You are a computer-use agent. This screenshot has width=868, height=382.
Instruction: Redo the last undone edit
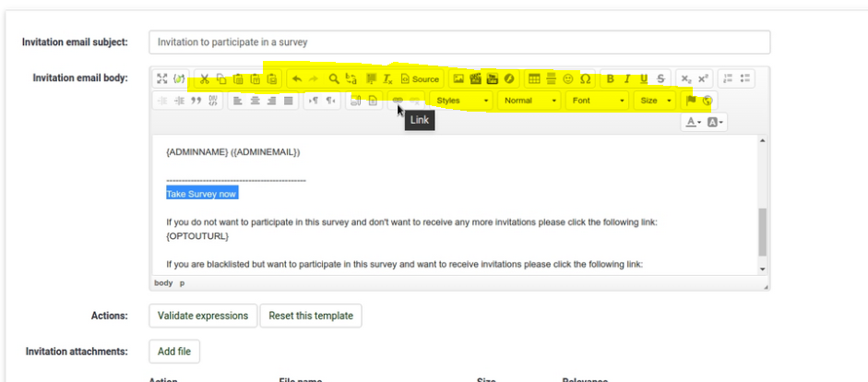(314, 78)
